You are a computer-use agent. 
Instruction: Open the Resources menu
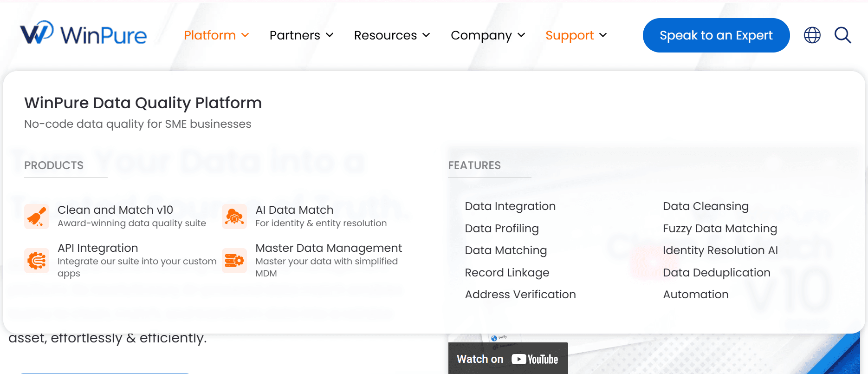pyautogui.click(x=385, y=35)
